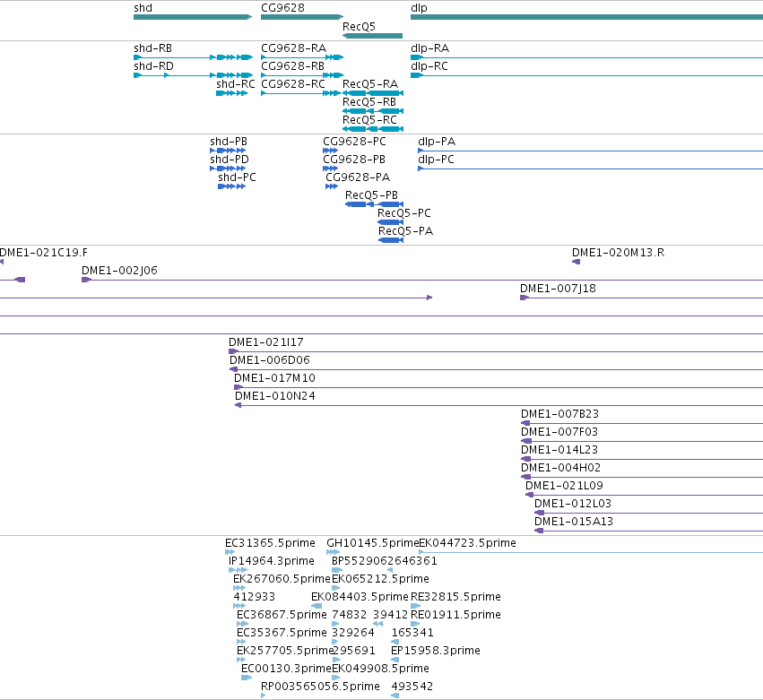Click the dlp-PA protein label
The image size is (763, 700).
[x=437, y=142]
